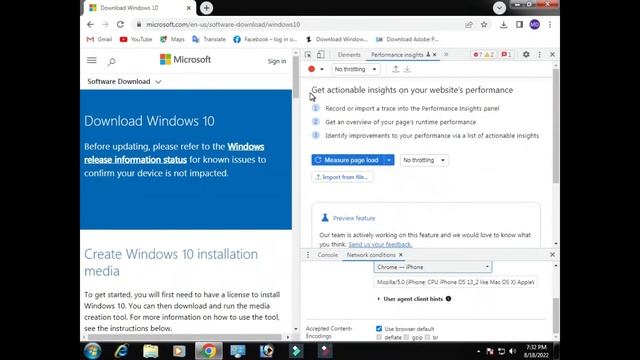
Task: Go back using the browser back arrow
Action: pos(90,24)
